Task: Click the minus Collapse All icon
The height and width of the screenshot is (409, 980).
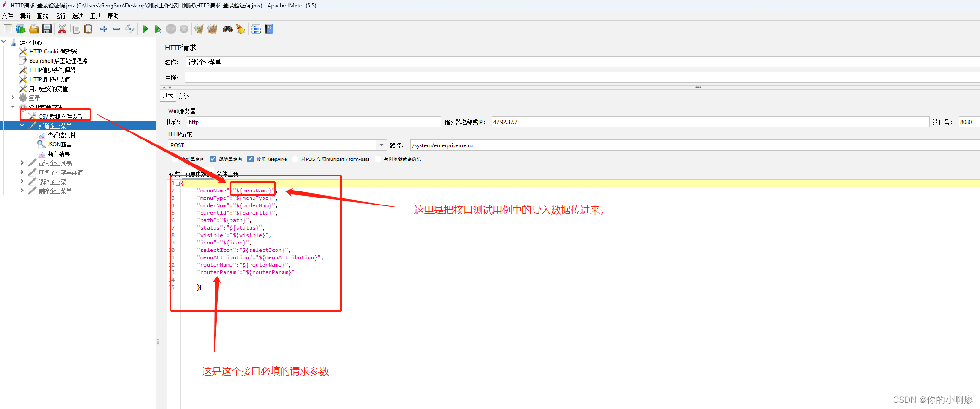Action: [117, 29]
